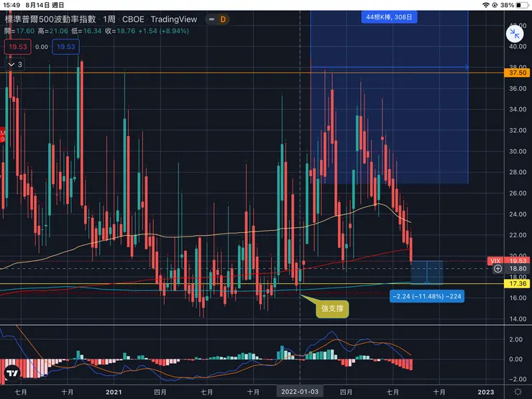The width and height of the screenshot is (532, 399).
Task: Click the orange D data delay badge
Action: tap(223, 19)
